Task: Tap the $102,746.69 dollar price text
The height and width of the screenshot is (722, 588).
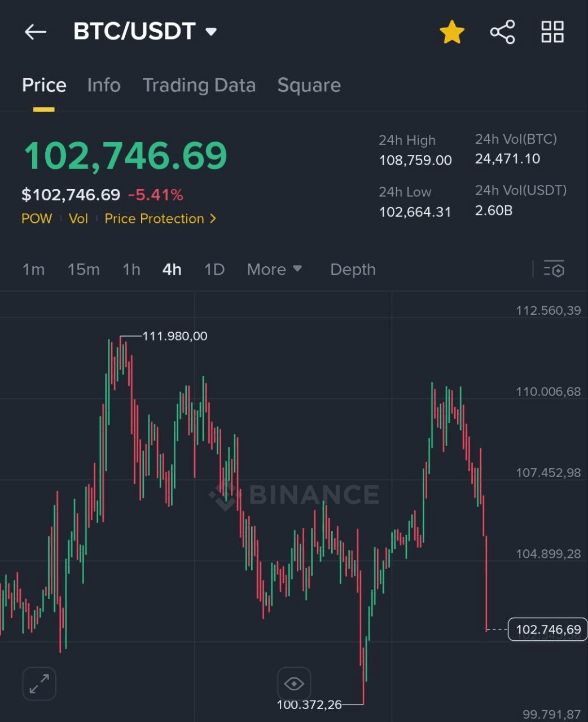Action: pyautogui.click(x=71, y=195)
